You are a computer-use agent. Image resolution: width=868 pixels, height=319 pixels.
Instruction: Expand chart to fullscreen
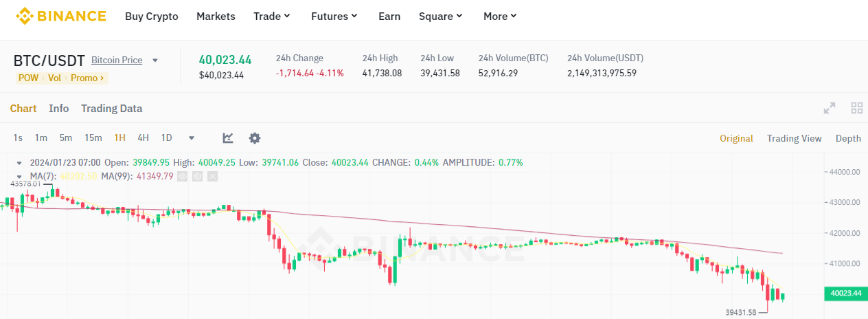(x=830, y=108)
